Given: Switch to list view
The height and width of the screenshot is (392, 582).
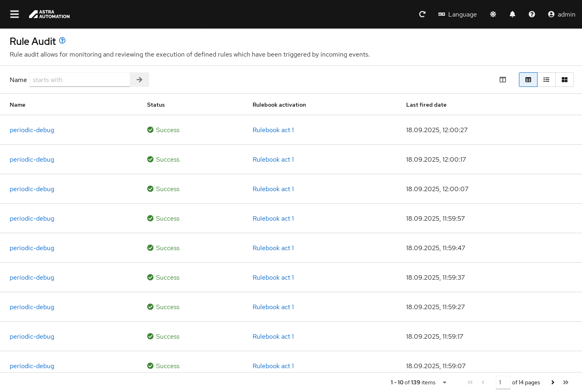Looking at the screenshot, I should tap(546, 80).
